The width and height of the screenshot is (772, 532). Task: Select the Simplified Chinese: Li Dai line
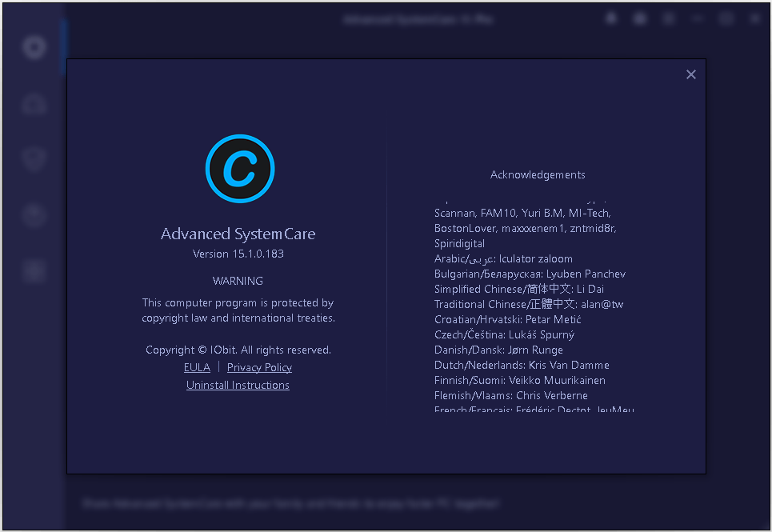click(519, 289)
